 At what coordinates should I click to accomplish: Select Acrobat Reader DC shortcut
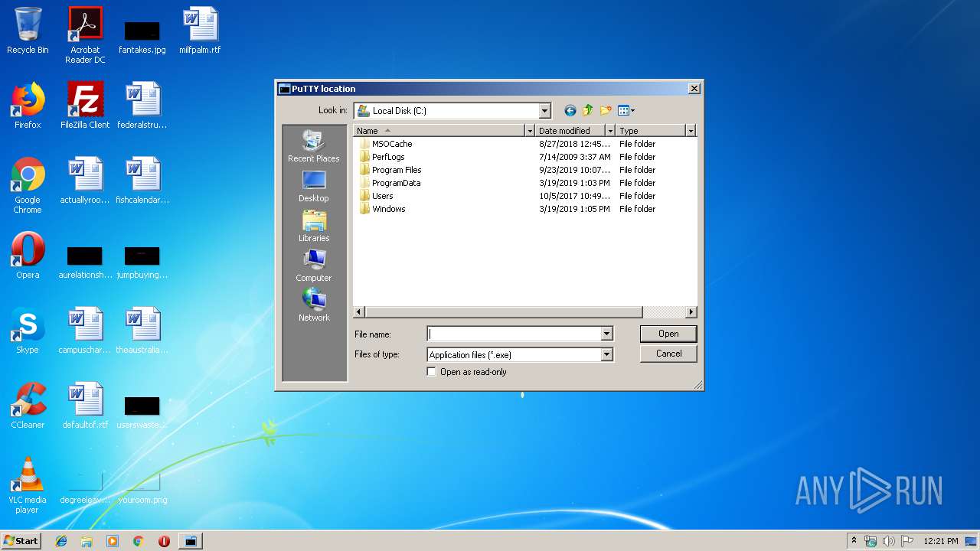click(x=85, y=35)
